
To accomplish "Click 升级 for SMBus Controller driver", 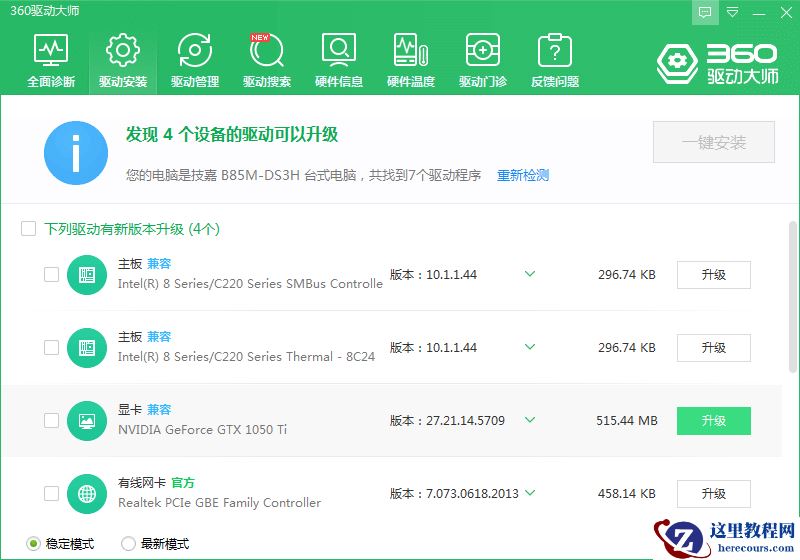I will point(714,275).
